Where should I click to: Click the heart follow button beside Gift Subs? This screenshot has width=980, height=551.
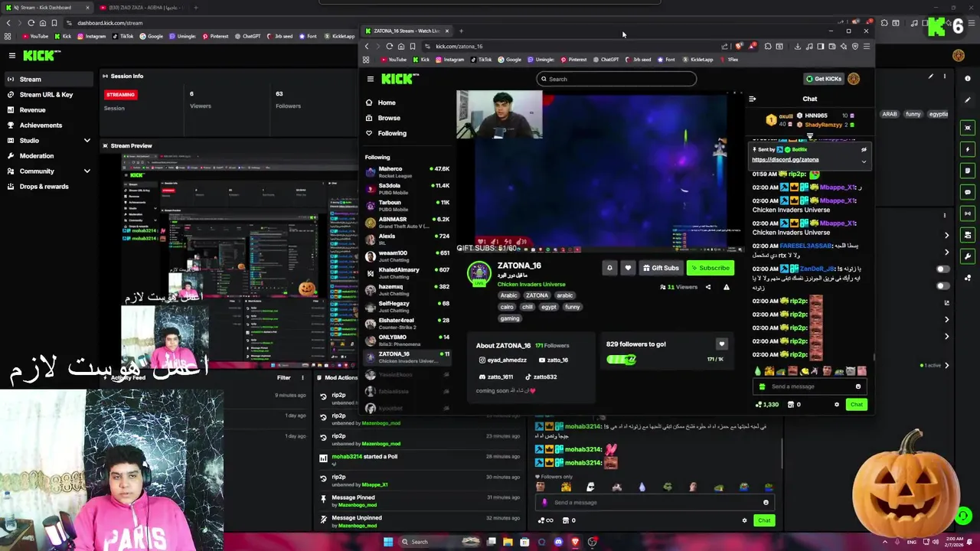[628, 268]
